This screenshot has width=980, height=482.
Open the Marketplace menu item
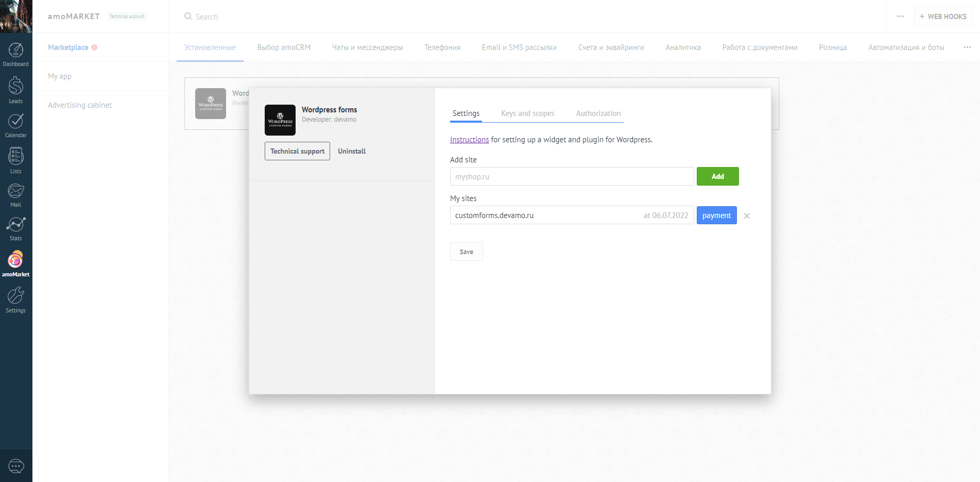[x=68, y=47]
